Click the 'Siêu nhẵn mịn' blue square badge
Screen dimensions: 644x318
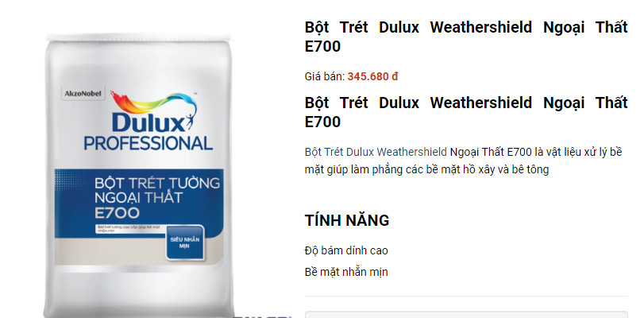pos(184,242)
